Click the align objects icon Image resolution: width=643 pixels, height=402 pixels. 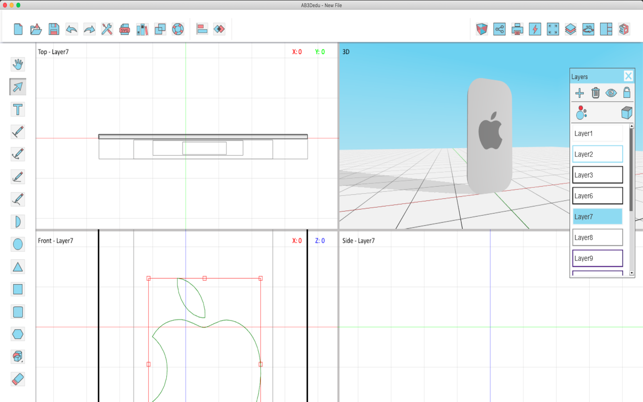pos(202,29)
